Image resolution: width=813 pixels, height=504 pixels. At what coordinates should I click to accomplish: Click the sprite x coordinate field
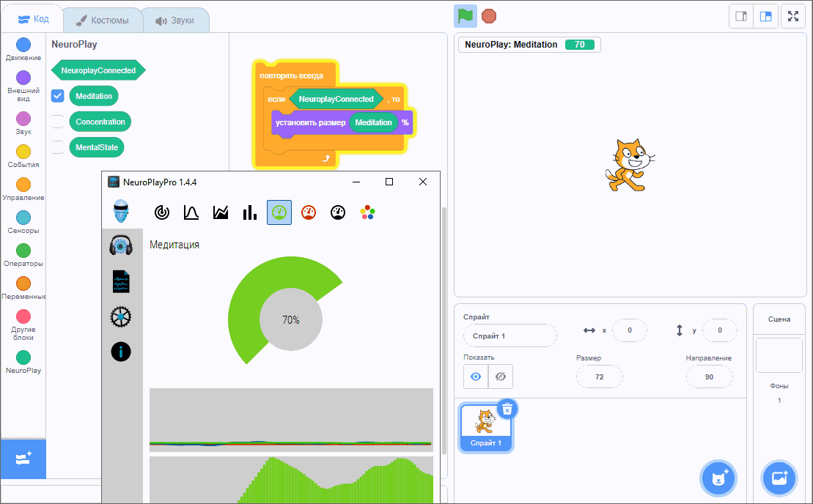[630, 330]
